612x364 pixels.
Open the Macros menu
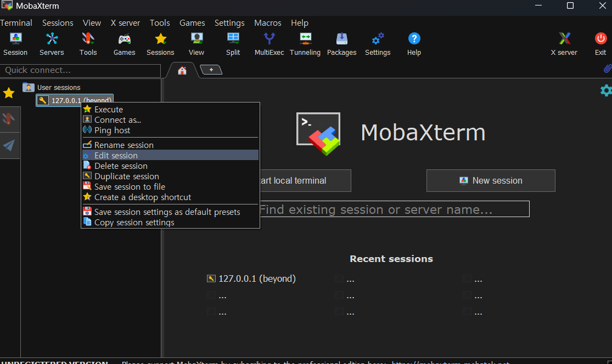point(268,23)
